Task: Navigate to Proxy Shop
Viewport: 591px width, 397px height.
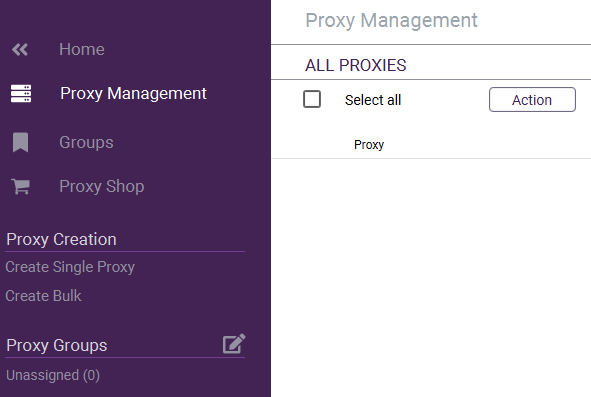Action: [102, 186]
